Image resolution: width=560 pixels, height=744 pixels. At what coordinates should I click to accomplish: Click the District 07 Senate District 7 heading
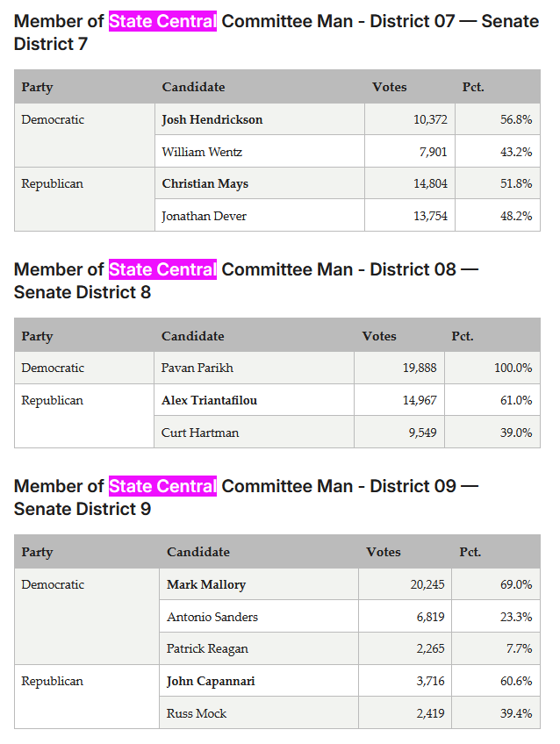click(x=276, y=32)
